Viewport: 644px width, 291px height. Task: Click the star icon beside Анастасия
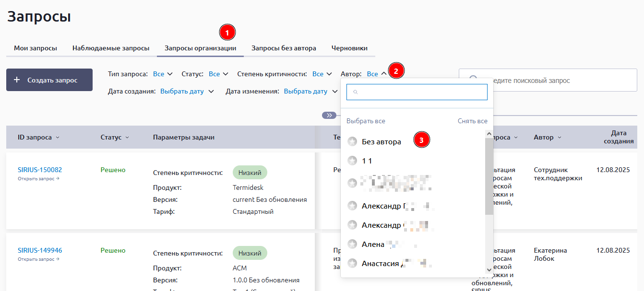pyautogui.click(x=352, y=263)
